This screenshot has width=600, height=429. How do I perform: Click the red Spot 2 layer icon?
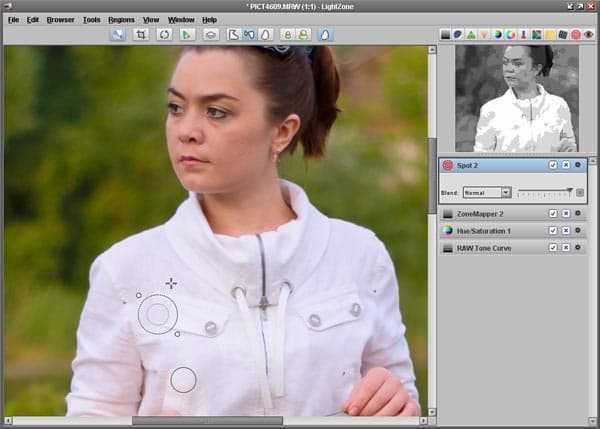(x=448, y=165)
